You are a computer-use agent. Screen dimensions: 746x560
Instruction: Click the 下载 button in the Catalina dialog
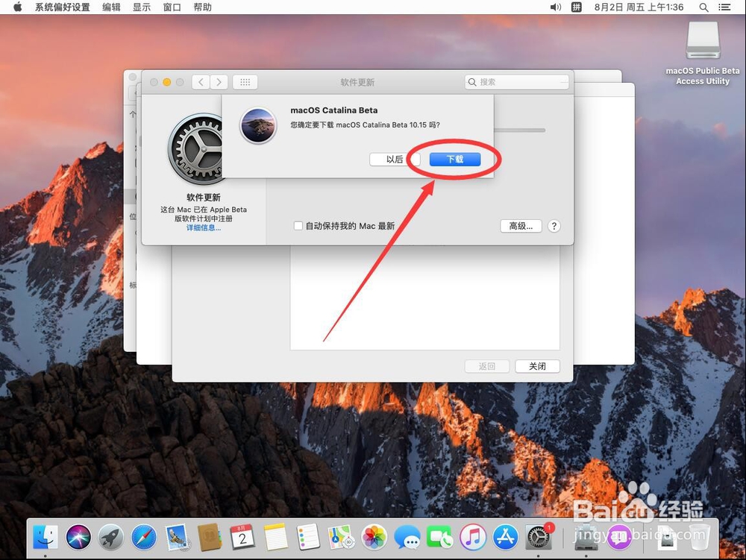pos(455,160)
